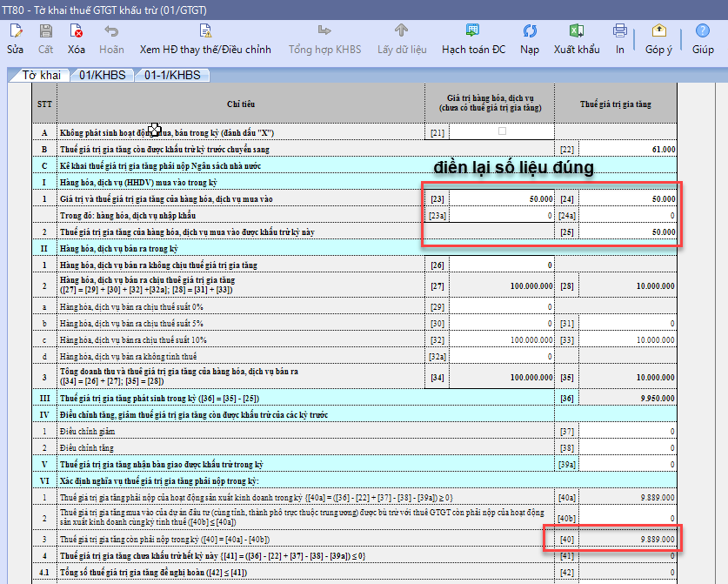The height and width of the screenshot is (584, 728).
Task: Click the [26] non-taxable sales field
Action: click(x=502, y=265)
